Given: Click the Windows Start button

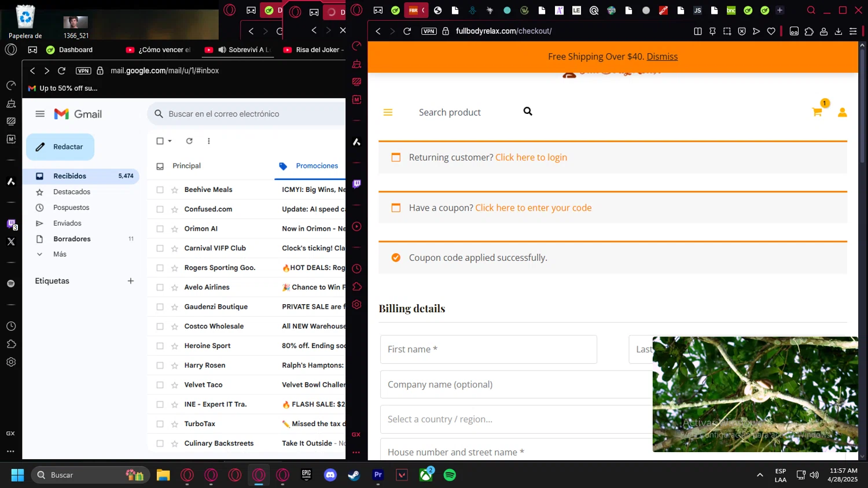Looking at the screenshot, I should tap(18, 475).
